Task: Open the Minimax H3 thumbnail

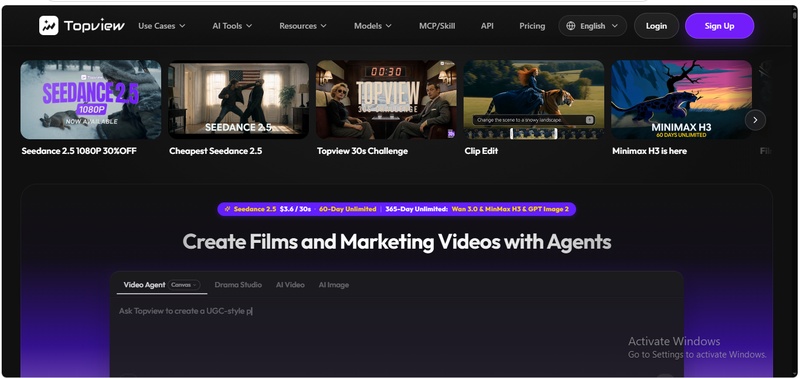Action: (x=682, y=99)
